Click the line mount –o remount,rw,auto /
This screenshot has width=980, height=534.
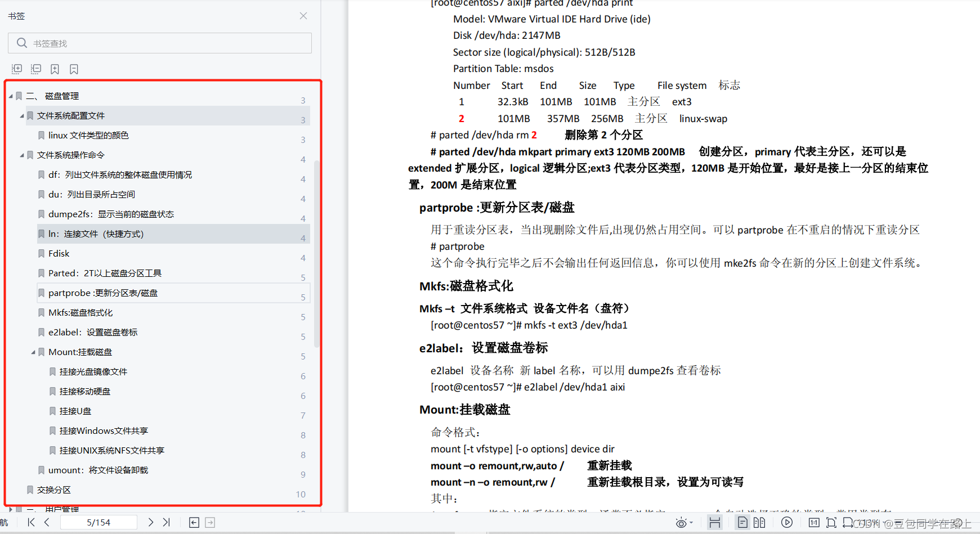(497, 466)
